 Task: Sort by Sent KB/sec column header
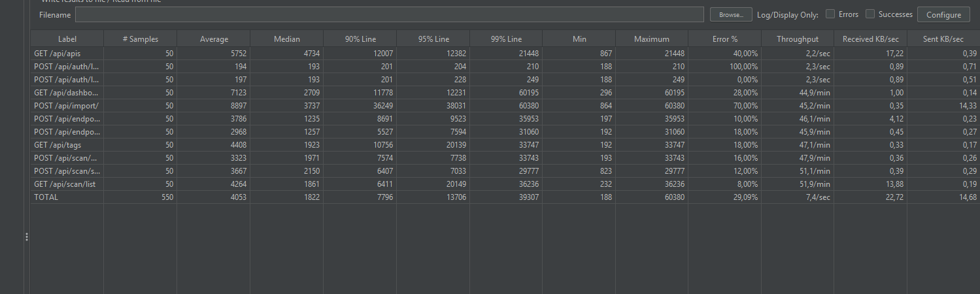[943, 39]
